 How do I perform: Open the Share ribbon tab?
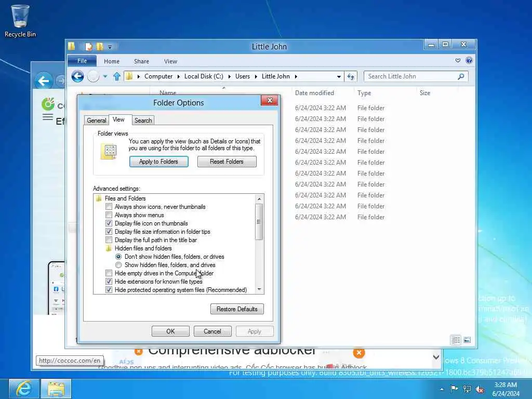(141, 61)
